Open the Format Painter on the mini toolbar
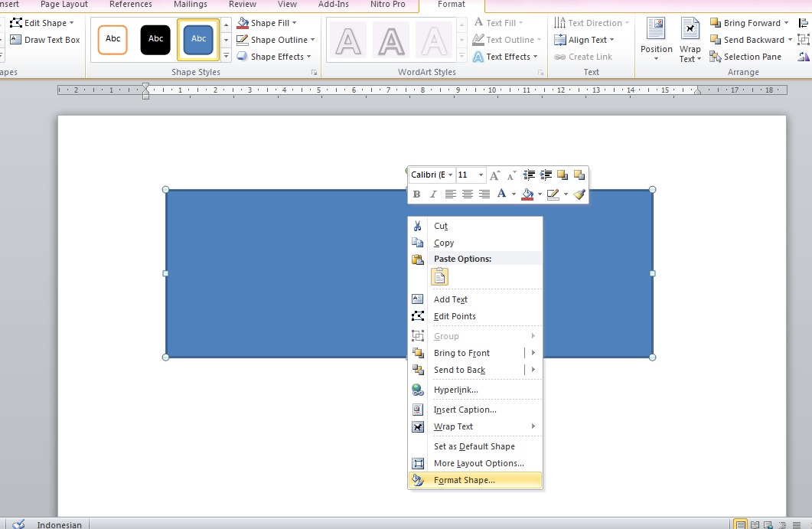 pos(580,194)
